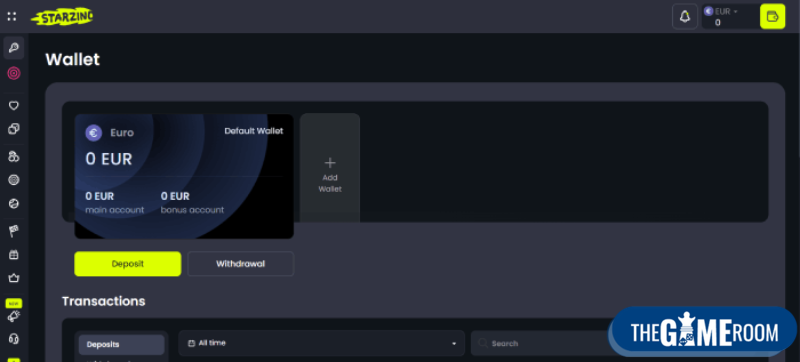800x362 pixels.
Task: Click the Add Wallet tile
Action: (330, 168)
